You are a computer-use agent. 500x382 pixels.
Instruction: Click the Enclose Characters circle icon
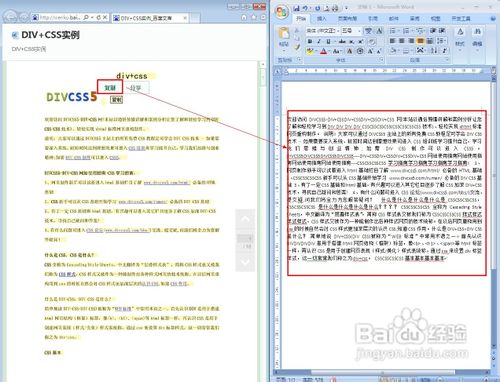(360, 51)
